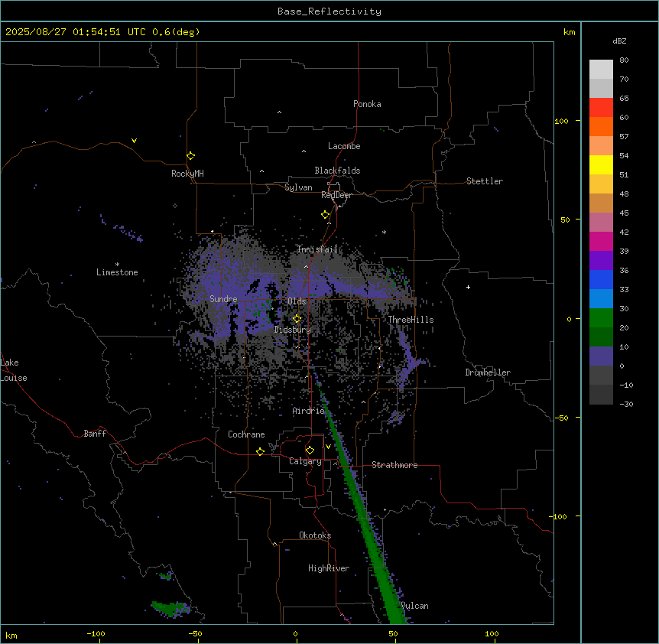Click the yellow diamond marker right of Cochrane
The height and width of the screenshot is (644, 659).
click(260, 451)
